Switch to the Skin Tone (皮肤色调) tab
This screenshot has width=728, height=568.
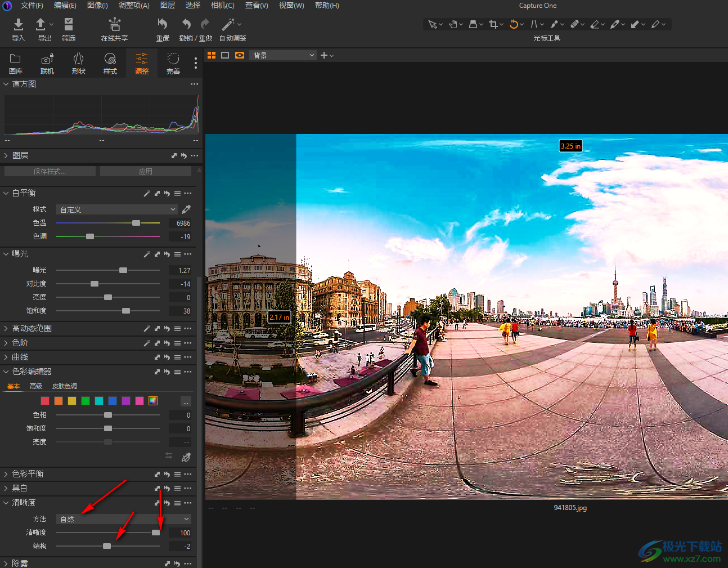coord(64,386)
